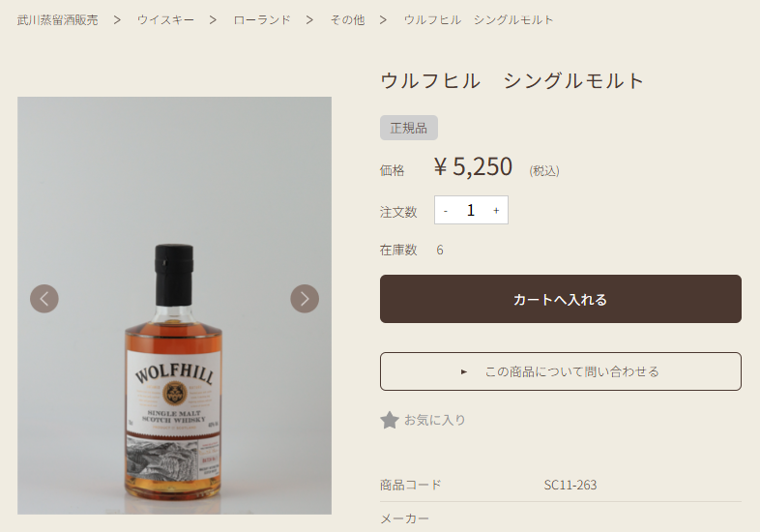The image size is (760, 532).
Task: Open ローランド breadcrumb link
Action: pos(262,19)
